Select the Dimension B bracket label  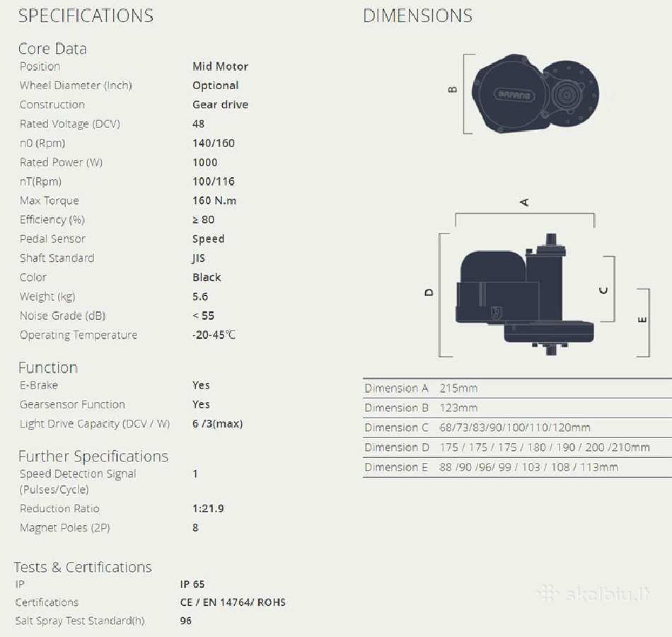click(x=452, y=90)
